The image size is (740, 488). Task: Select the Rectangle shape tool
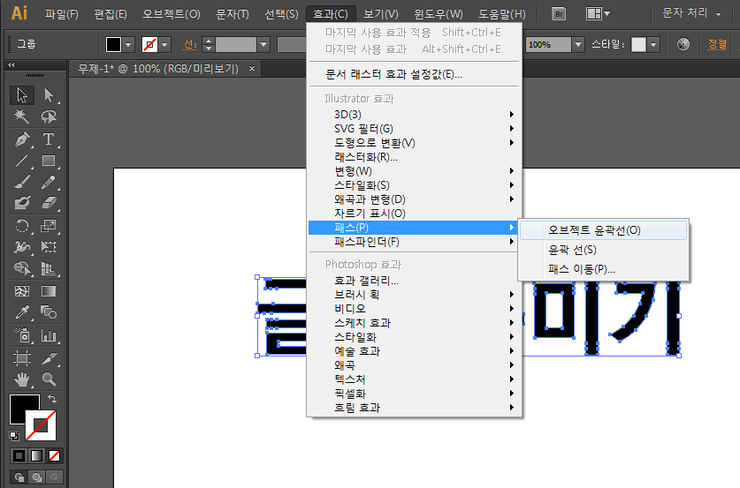(47, 161)
